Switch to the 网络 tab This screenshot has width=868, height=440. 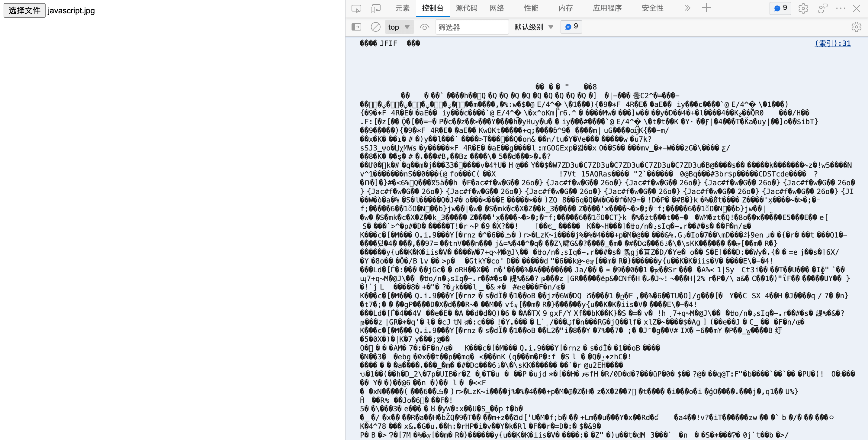497,8
